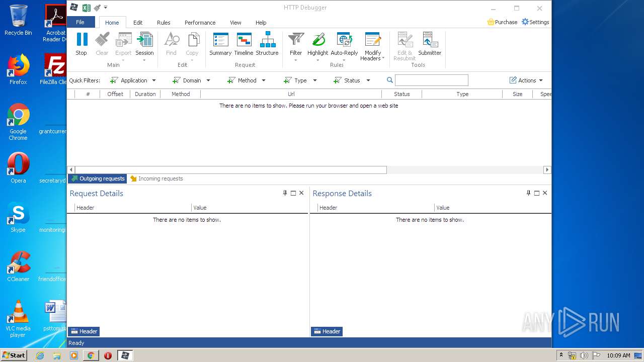This screenshot has width=644, height=362.
Task: Pin the Request Details panel
Action: [x=285, y=193]
